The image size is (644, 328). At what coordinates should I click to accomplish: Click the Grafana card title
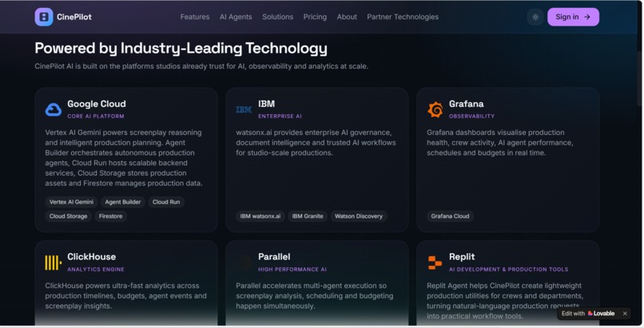466,104
